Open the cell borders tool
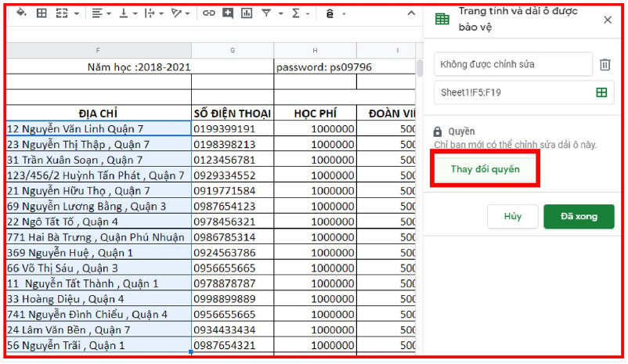Screen dimensions: 628x364 (42, 13)
